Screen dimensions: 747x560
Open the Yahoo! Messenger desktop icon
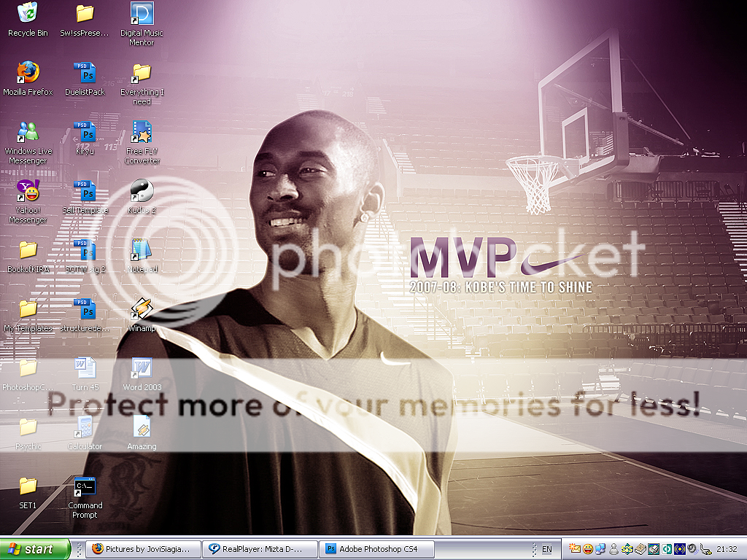point(28,192)
